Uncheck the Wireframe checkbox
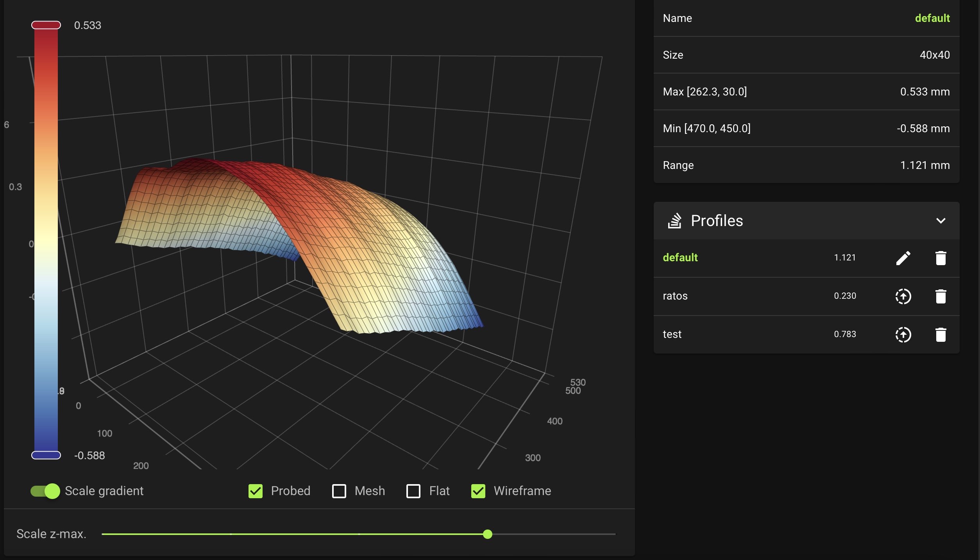Viewport: 980px width, 560px height. point(478,491)
